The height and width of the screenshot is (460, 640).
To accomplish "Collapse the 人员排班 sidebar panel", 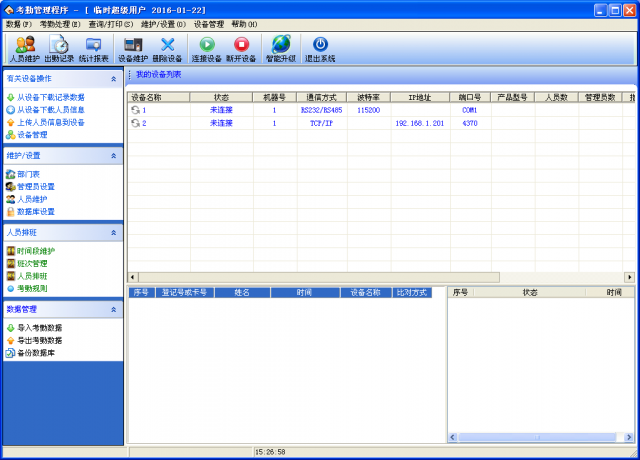I will pos(113,232).
